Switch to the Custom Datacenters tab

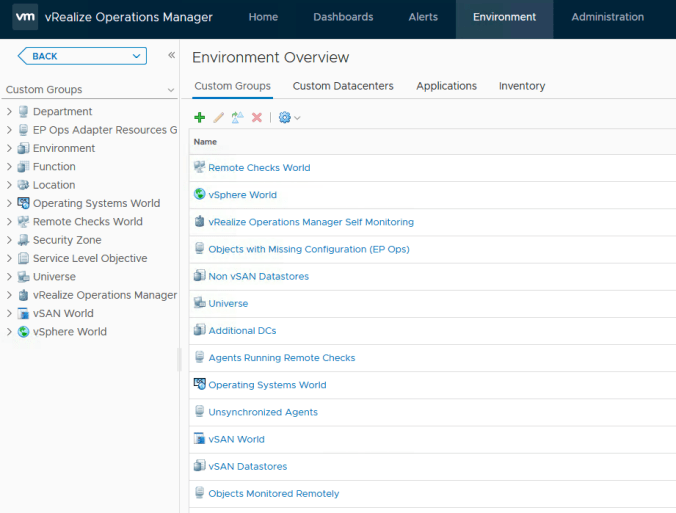pos(343,86)
